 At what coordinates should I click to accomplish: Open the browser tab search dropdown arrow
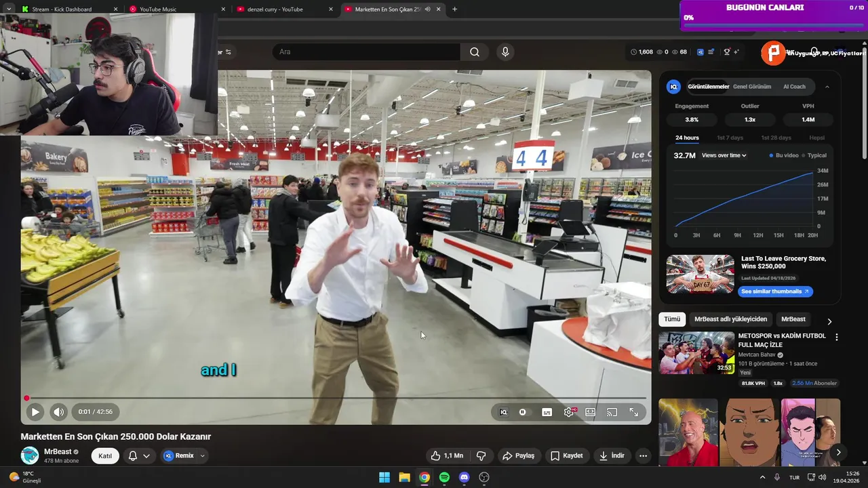point(8,9)
